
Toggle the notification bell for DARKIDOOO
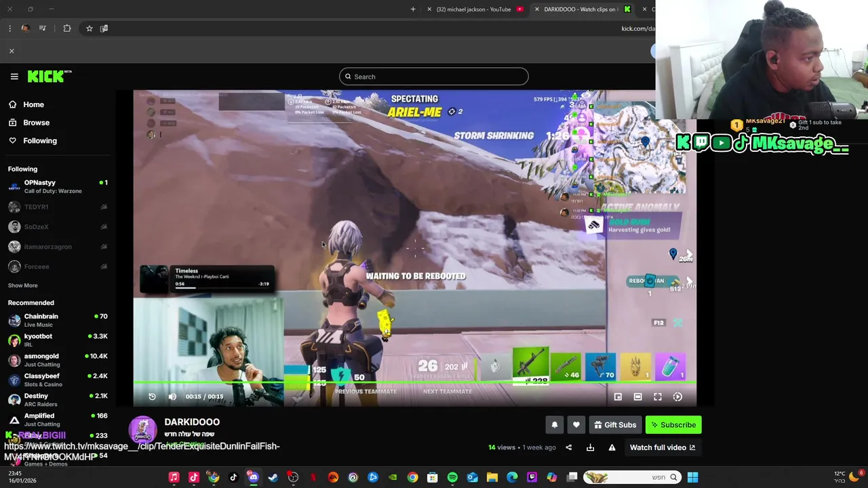click(554, 425)
